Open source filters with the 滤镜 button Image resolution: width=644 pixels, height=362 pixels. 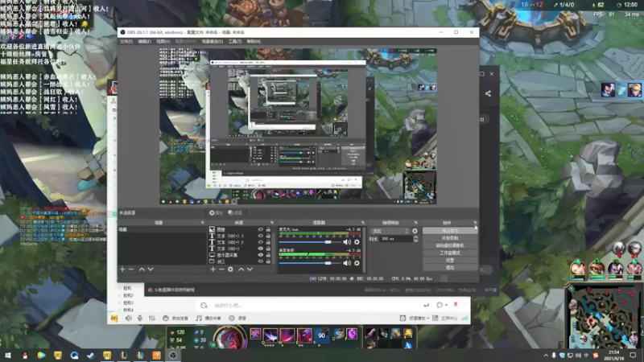pyautogui.click(x=235, y=212)
